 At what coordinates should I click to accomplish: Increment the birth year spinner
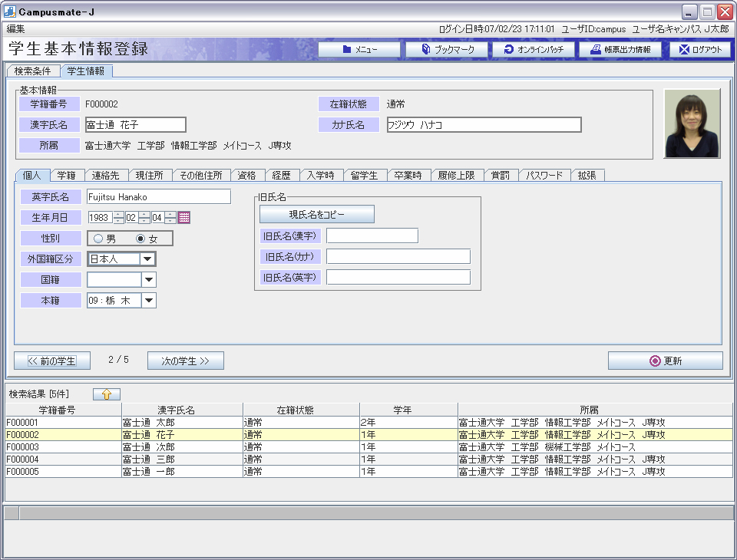118,214
